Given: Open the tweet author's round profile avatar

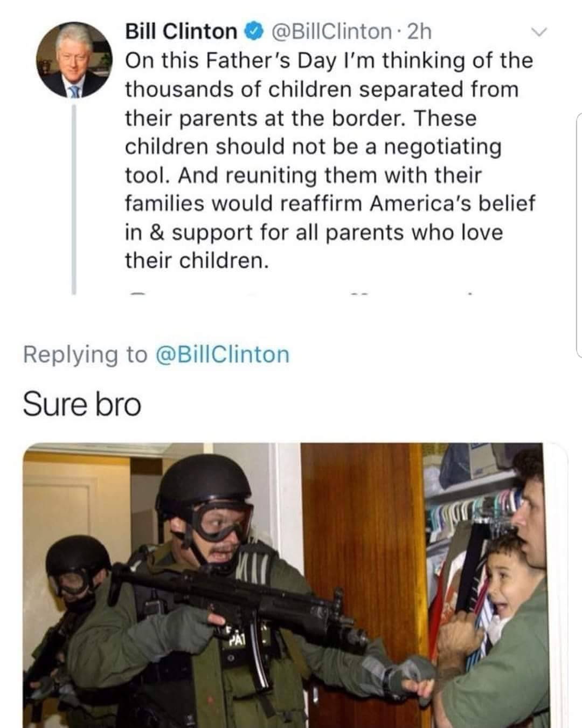Looking at the screenshot, I should coord(73,59).
